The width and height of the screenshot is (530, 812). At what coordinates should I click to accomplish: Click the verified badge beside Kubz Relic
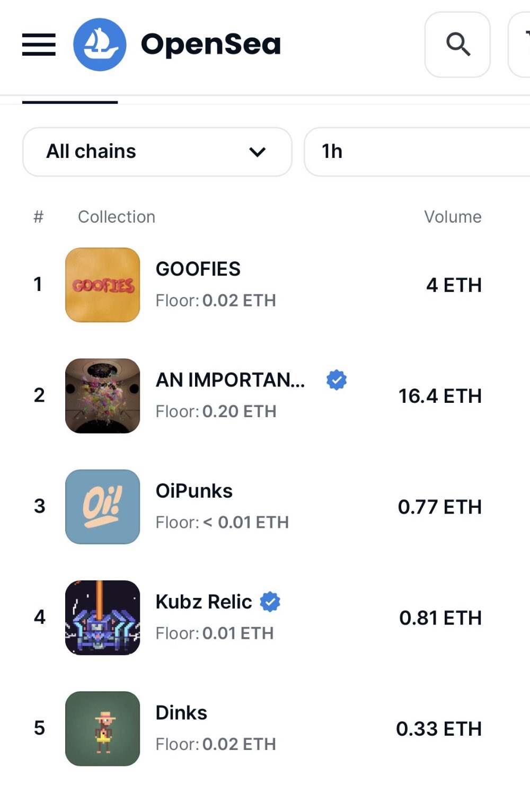270,602
